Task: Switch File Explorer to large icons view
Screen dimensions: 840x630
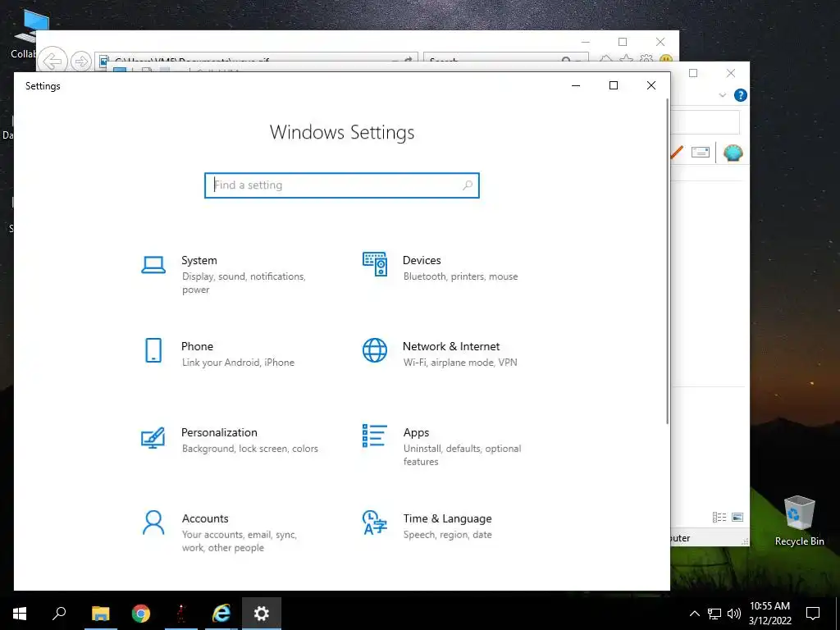Action: point(737,517)
